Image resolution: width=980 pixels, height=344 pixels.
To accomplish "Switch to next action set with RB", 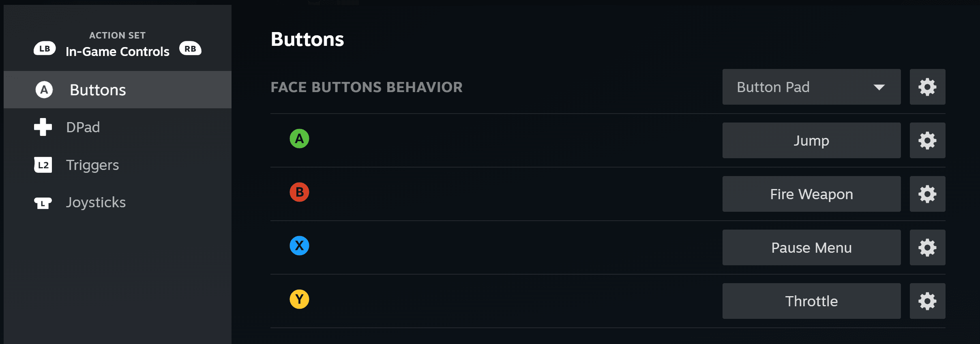I will tap(190, 49).
